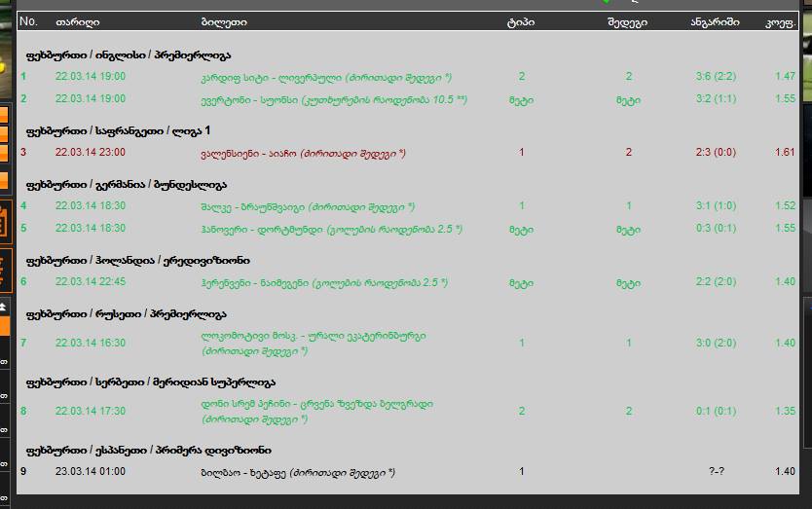Click the red row number '3'

pos(23,152)
